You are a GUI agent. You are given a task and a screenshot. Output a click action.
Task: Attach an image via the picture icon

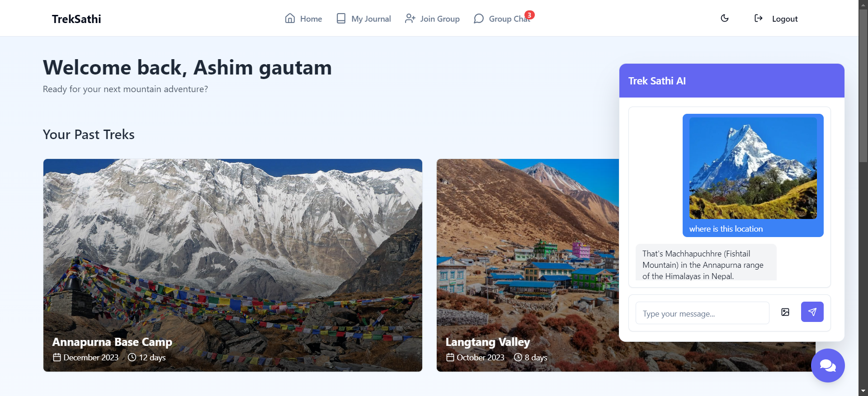[785, 312]
